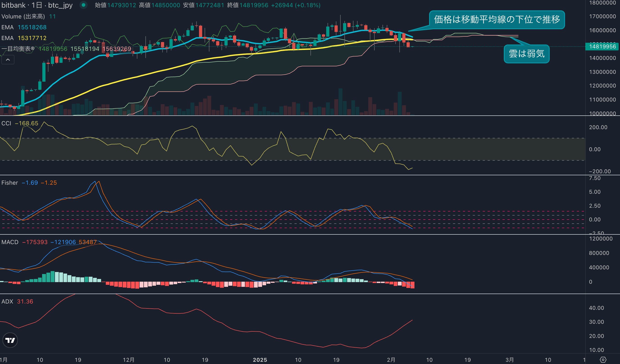Select the yellow EMA 15317712 legend
This screenshot has width=620, height=364.
tap(24, 38)
